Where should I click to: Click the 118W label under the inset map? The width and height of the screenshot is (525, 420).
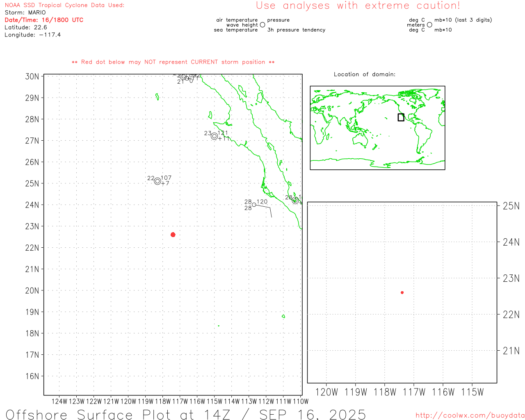385,392
